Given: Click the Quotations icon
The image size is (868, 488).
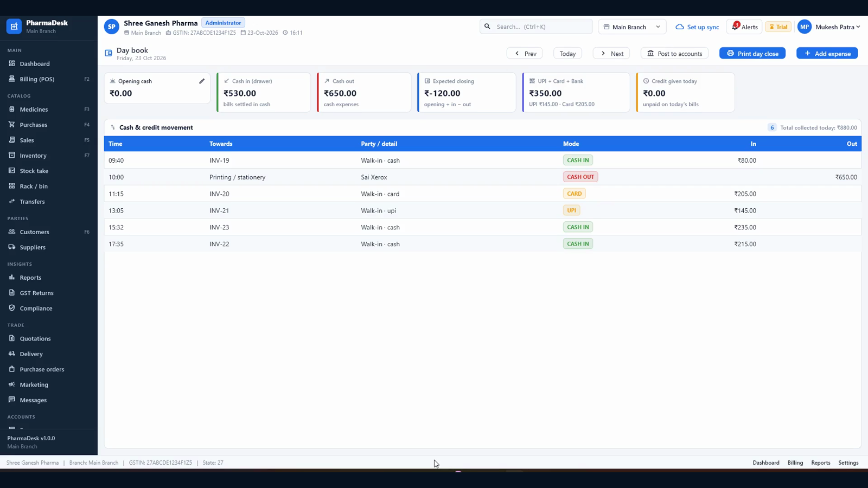Looking at the screenshot, I should point(12,338).
